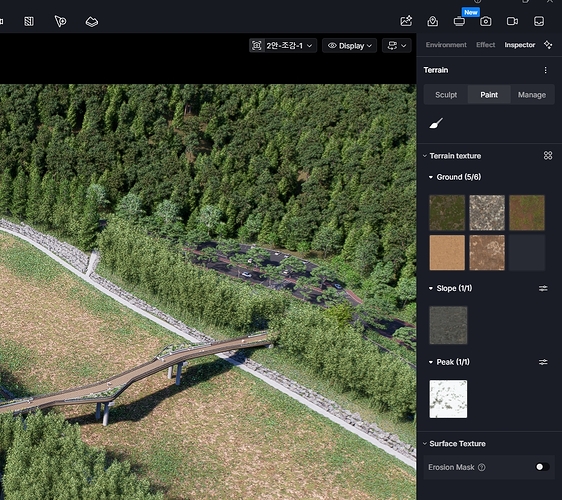Toggle the Erosion Mask switch
The image size is (562, 500).
(x=542, y=467)
